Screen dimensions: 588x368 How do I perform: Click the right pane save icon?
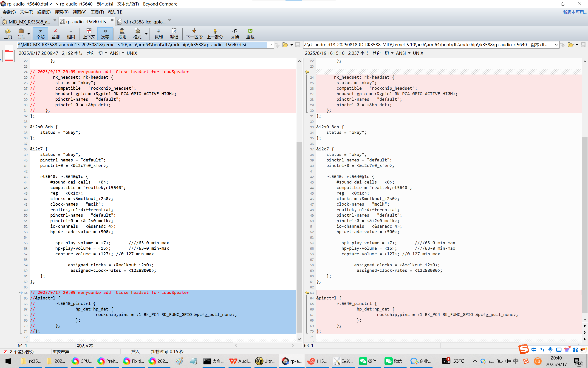[x=583, y=45]
